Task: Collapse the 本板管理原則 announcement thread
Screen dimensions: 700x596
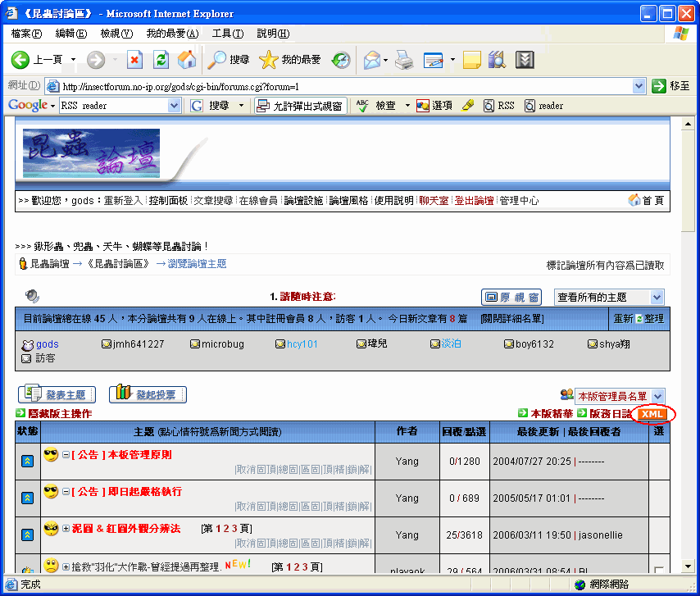Action: click(66, 455)
